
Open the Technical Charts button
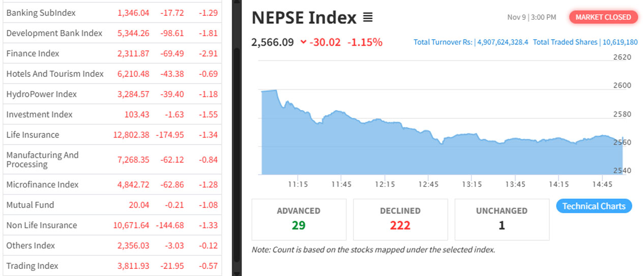pyautogui.click(x=594, y=206)
